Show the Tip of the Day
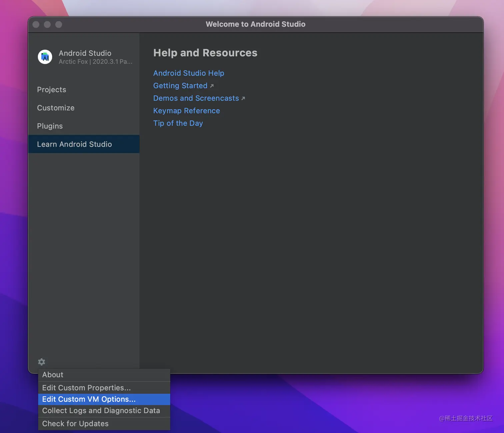The height and width of the screenshot is (433, 504). tap(178, 123)
